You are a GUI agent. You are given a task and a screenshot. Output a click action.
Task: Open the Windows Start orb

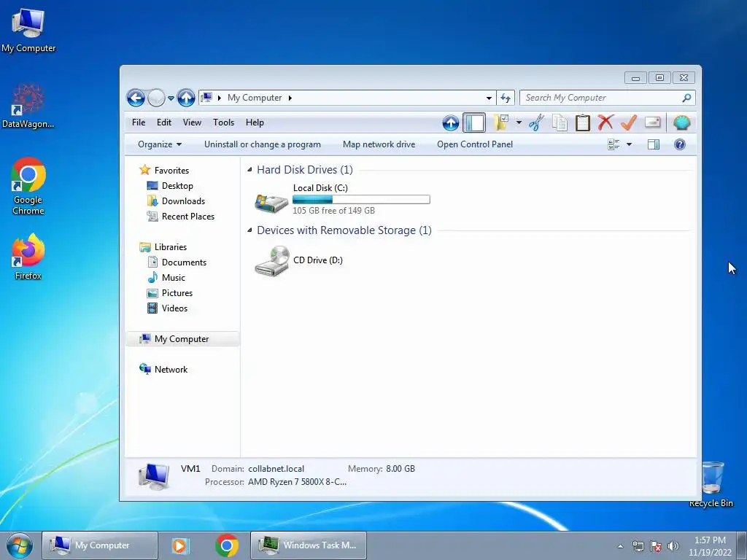(x=19, y=545)
